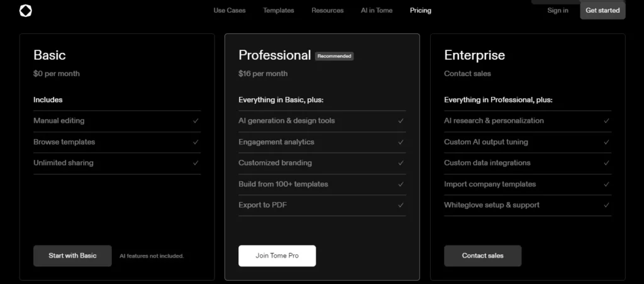
Task: Click the checkmark for Custom data integrations
Action: pos(606,162)
